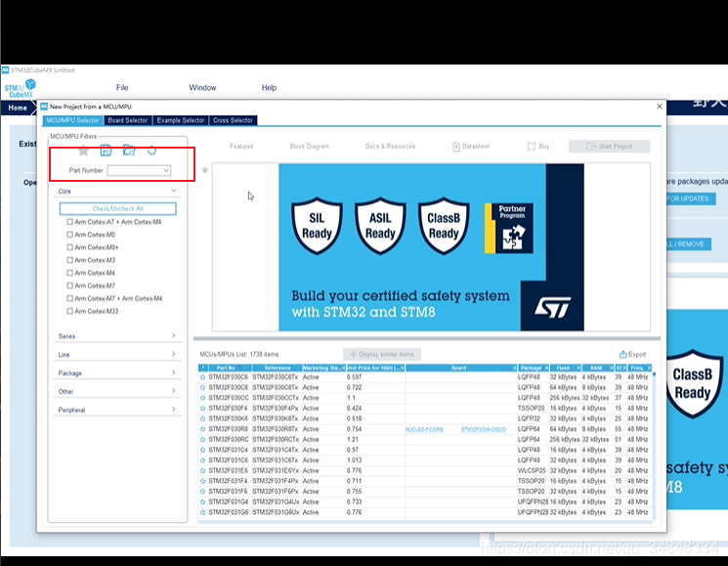Remove the Board column via its X
Image resolution: width=728 pixels, height=566 pixels.
pos(514,368)
